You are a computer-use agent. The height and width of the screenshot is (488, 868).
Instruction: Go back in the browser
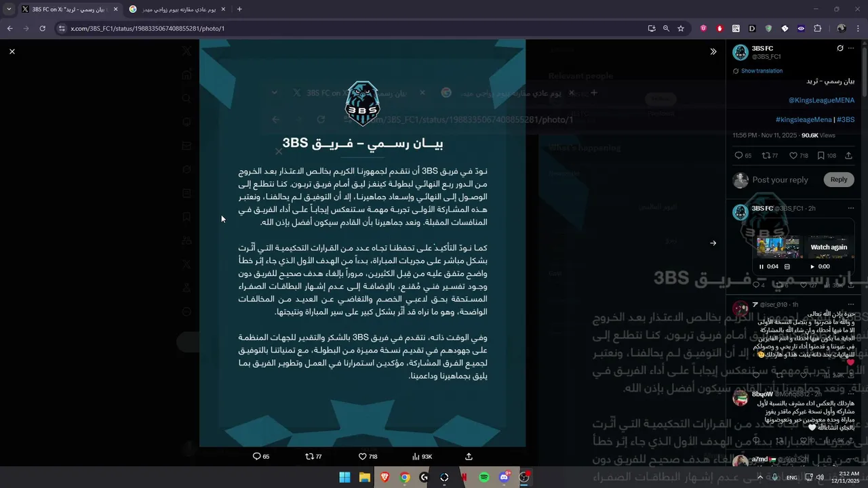pyautogui.click(x=9, y=28)
